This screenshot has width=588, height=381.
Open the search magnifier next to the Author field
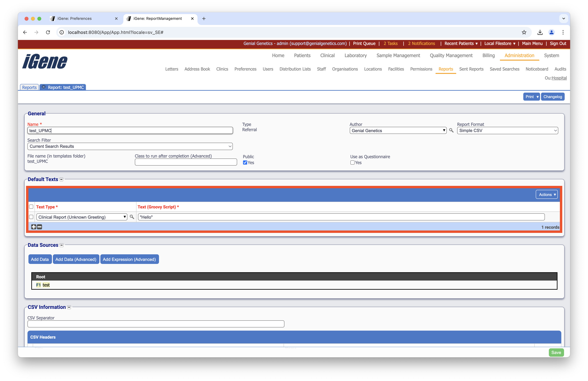[x=451, y=130]
